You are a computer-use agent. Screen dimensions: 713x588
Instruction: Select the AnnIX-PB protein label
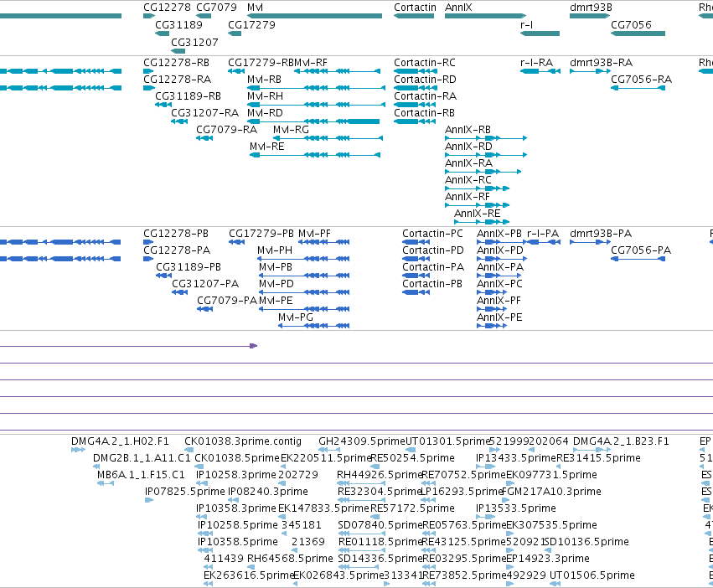(x=499, y=234)
